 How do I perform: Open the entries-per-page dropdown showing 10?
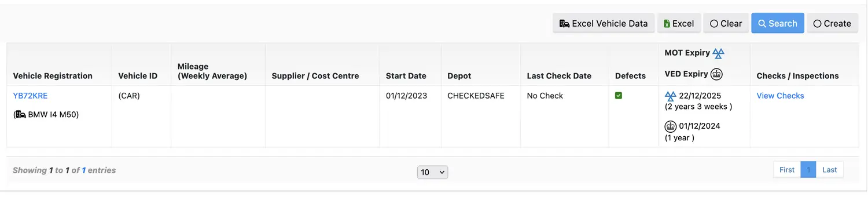[x=432, y=172]
